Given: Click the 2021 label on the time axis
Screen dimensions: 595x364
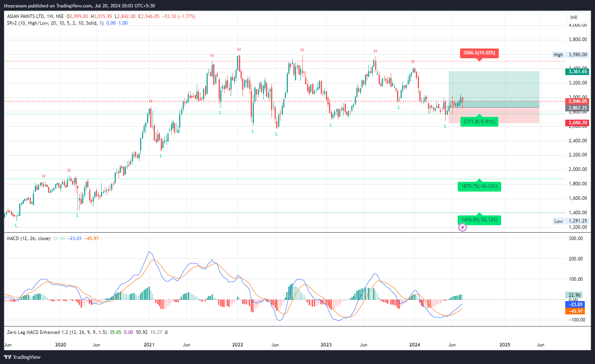Looking at the screenshot, I should click(149, 345).
